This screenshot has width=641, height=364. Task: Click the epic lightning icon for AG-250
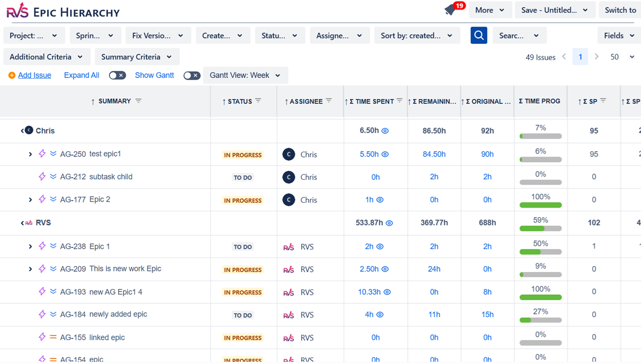click(x=42, y=154)
